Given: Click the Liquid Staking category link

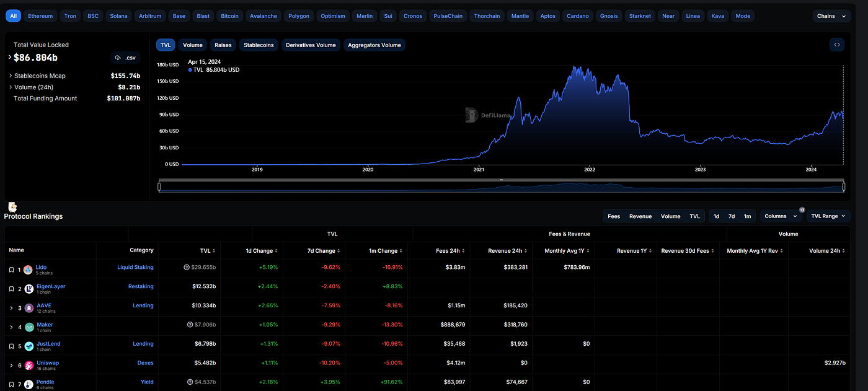Looking at the screenshot, I should [135, 268].
